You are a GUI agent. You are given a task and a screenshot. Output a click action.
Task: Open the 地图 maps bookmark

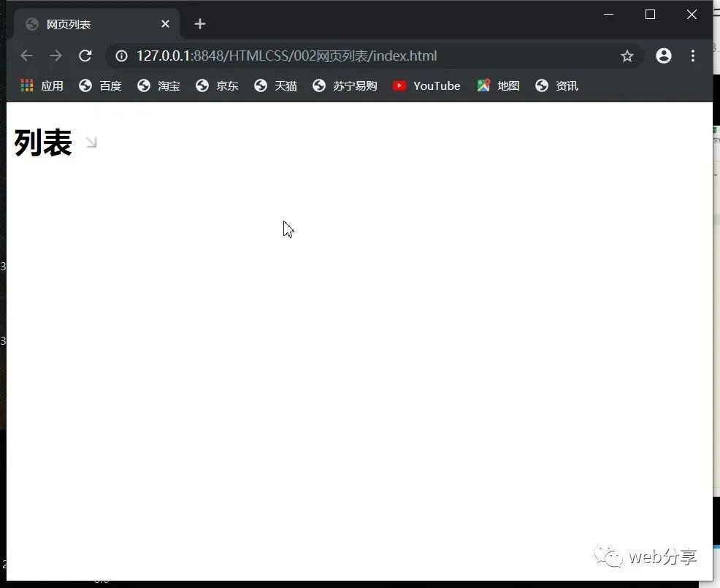(x=498, y=85)
